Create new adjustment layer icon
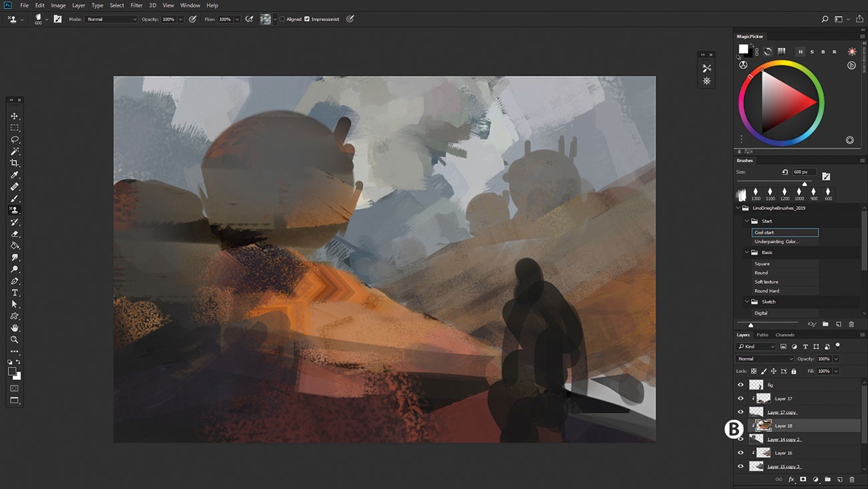Image resolution: width=868 pixels, height=489 pixels. [x=815, y=480]
